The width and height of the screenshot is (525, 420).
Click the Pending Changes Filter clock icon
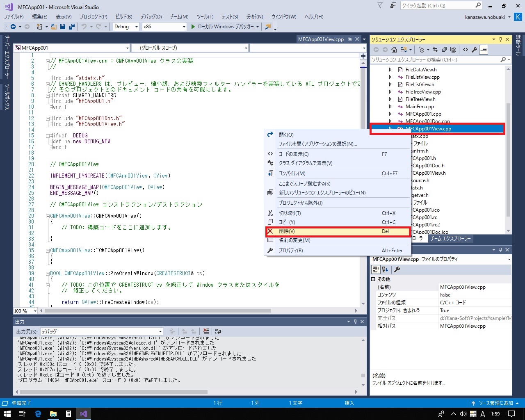pos(422,50)
